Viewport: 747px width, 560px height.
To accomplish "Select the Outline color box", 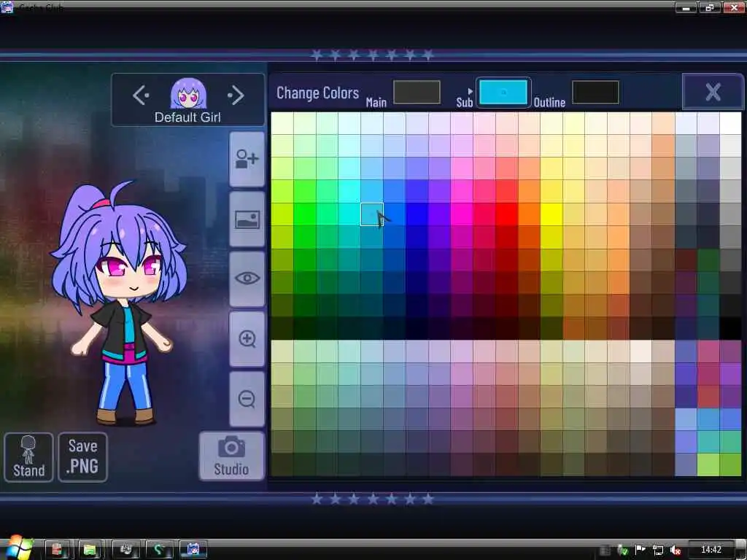I will point(595,92).
